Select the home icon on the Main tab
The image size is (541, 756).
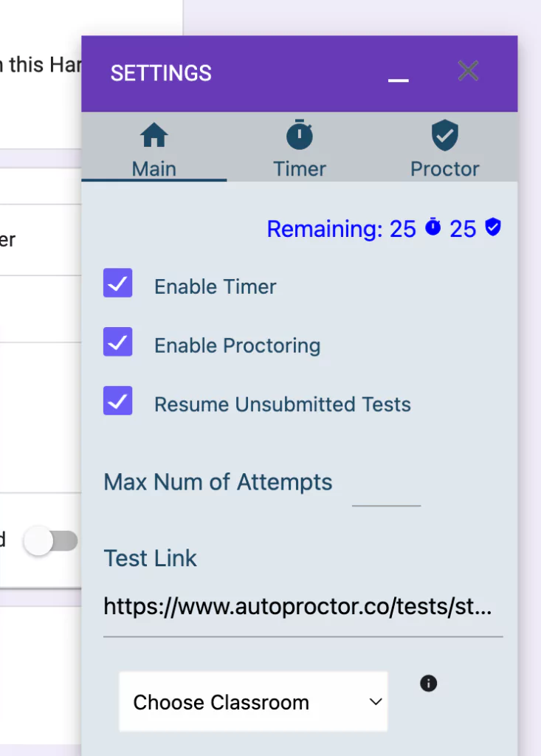tap(154, 135)
